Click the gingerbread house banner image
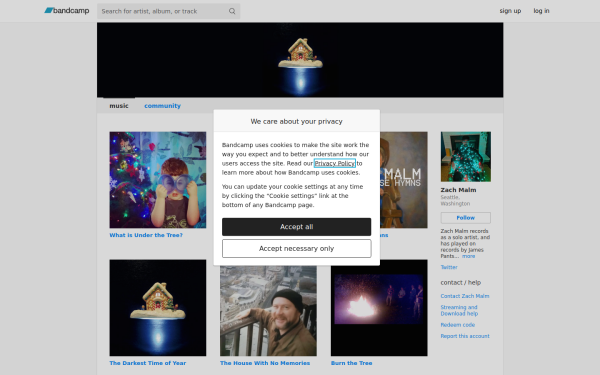Screen dimensions: 600x375 tap(300, 60)
